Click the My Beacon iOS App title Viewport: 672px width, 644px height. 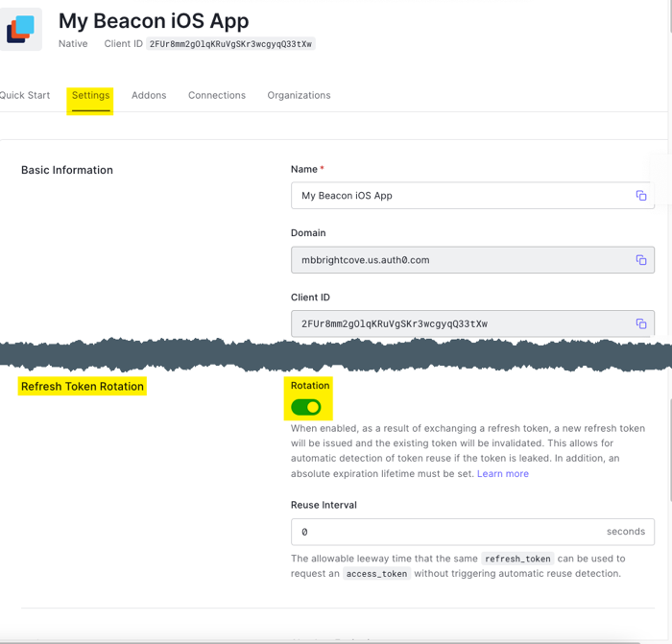154,20
